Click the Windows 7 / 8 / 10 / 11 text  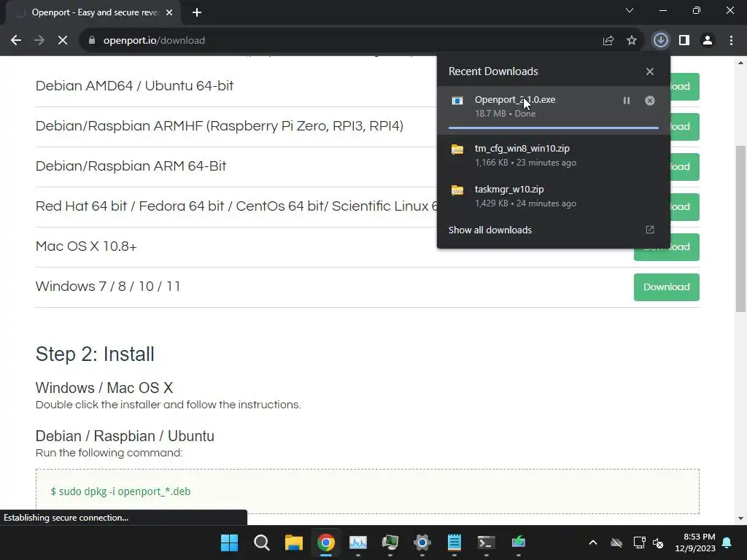[108, 286]
